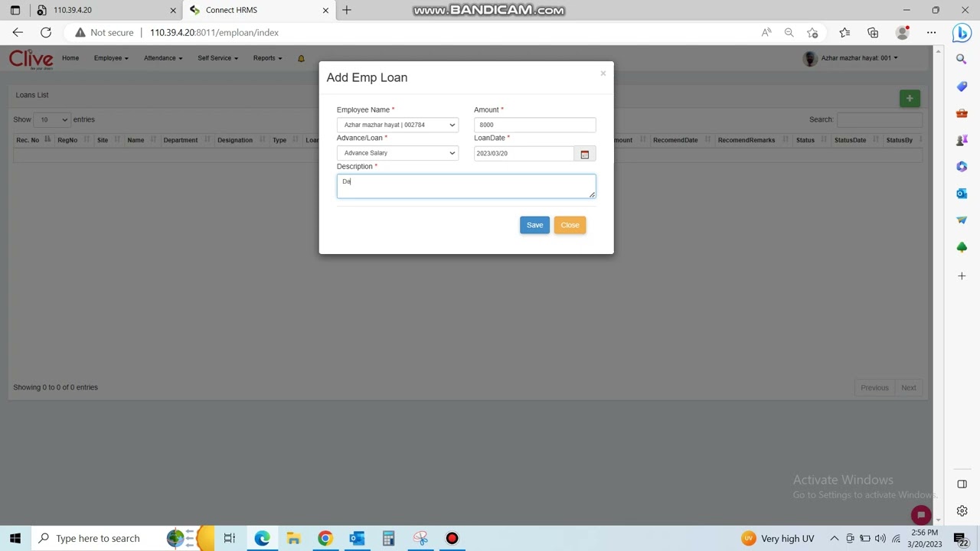
Task: Sort by Rec. No column
Action: point(33,140)
